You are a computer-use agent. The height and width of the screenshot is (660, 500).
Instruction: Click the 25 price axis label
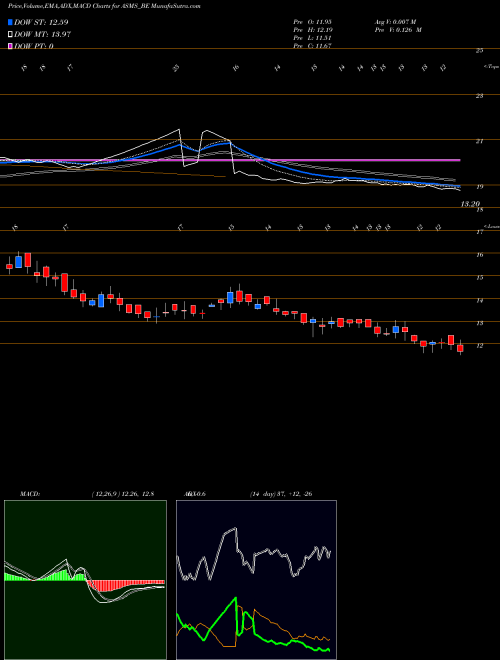tap(479, 51)
